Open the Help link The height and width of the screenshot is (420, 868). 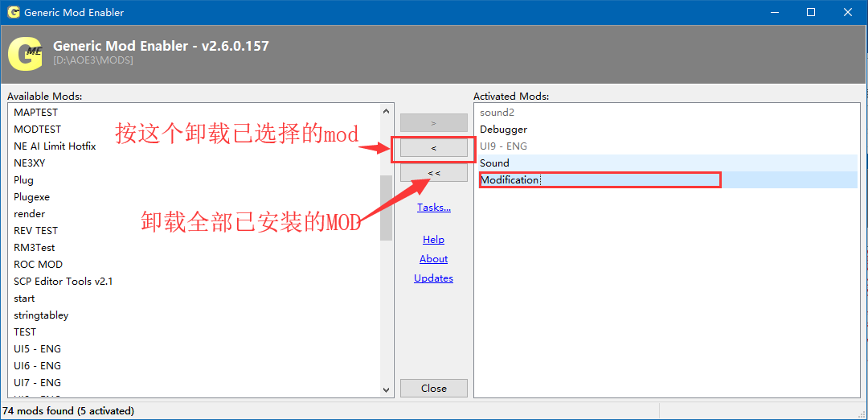433,239
